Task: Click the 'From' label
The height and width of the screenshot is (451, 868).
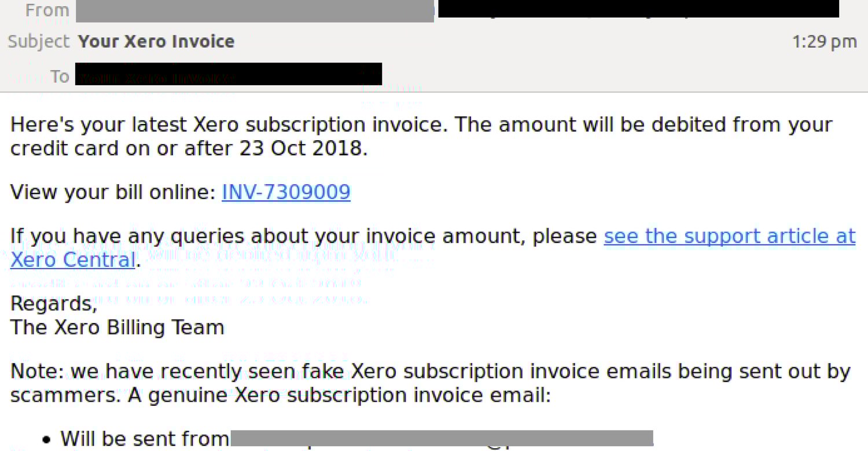Action: [x=46, y=9]
